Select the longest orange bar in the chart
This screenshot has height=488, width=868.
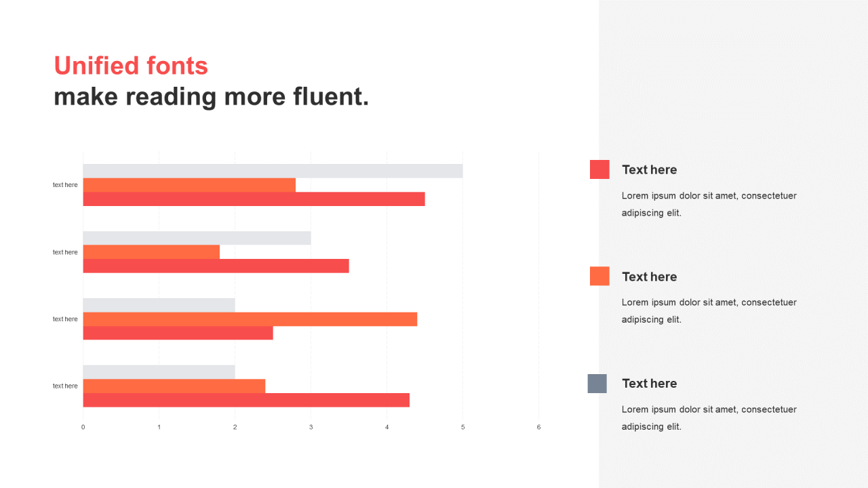250,319
